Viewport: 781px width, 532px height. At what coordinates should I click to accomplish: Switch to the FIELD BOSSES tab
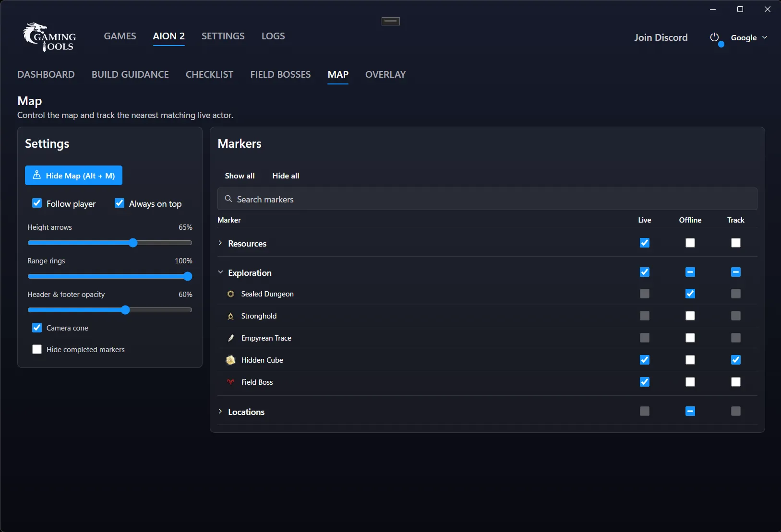[x=280, y=74]
